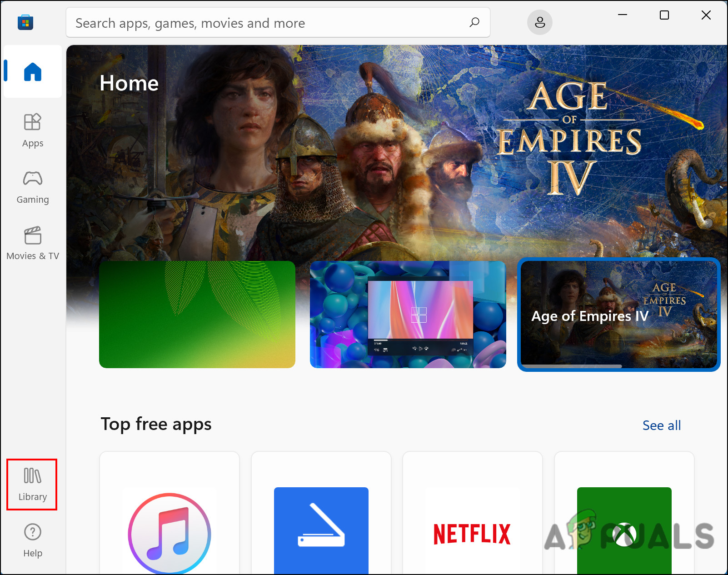Open the Gaming section

click(x=32, y=187)
